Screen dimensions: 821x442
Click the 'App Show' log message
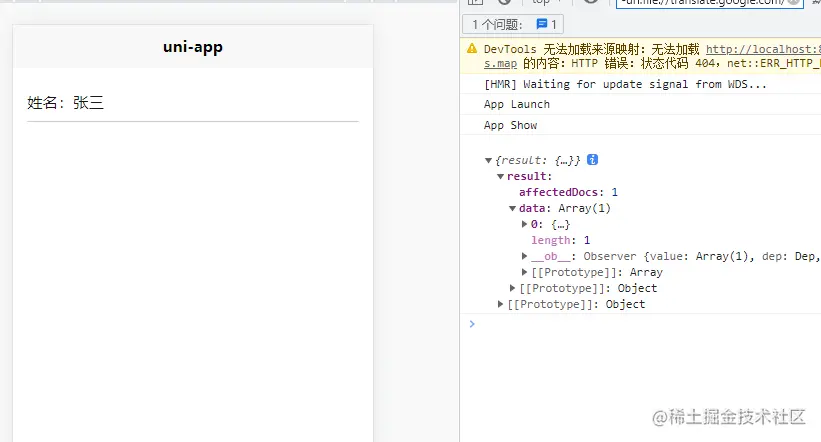point(511,125)
